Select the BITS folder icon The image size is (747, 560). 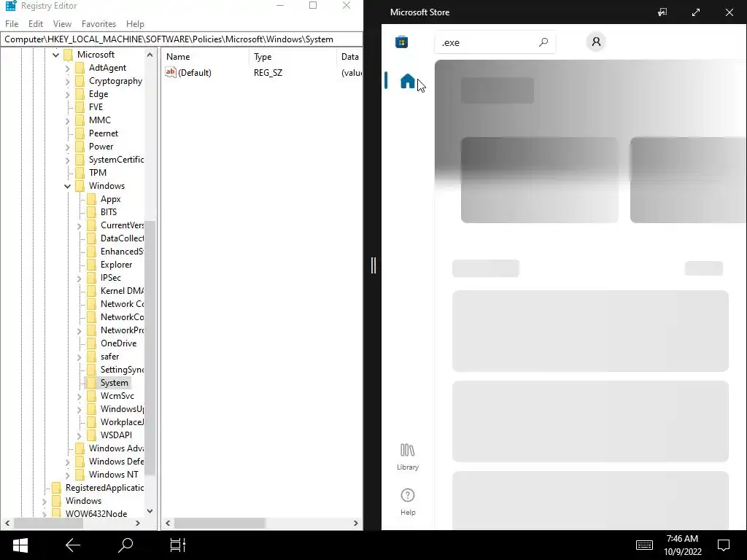[91, 212]
